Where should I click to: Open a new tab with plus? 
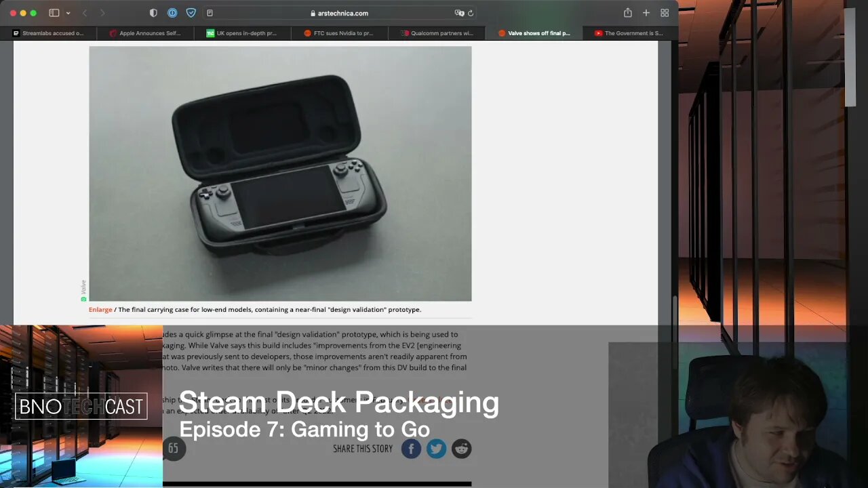[646, 13]
